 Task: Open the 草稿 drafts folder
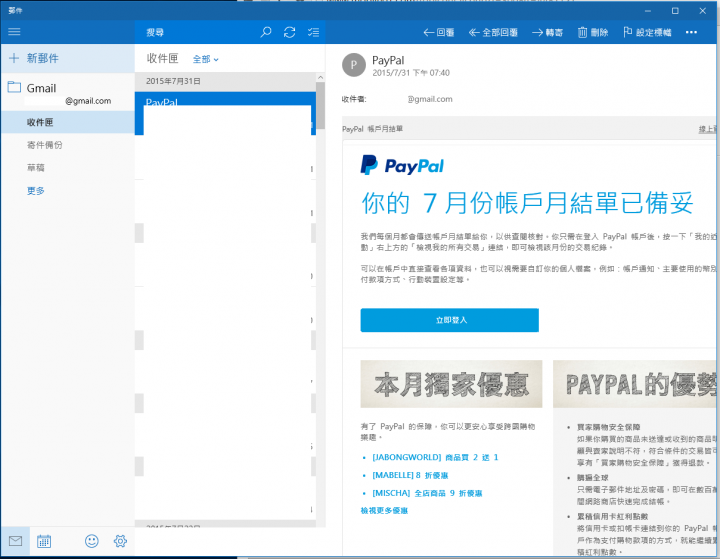point(68,168)
